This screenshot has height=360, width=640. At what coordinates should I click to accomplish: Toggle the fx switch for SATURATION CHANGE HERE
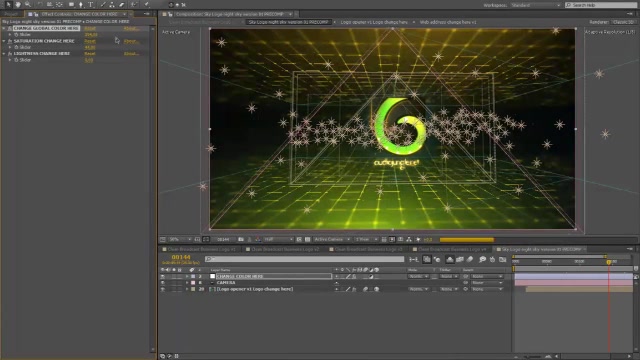pos(10,41)
